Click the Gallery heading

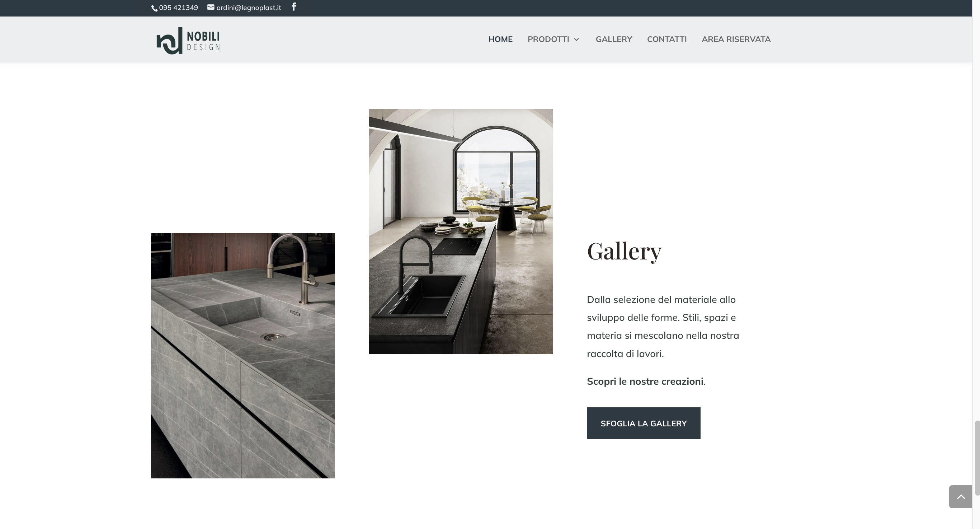click(x=624, y=251)
